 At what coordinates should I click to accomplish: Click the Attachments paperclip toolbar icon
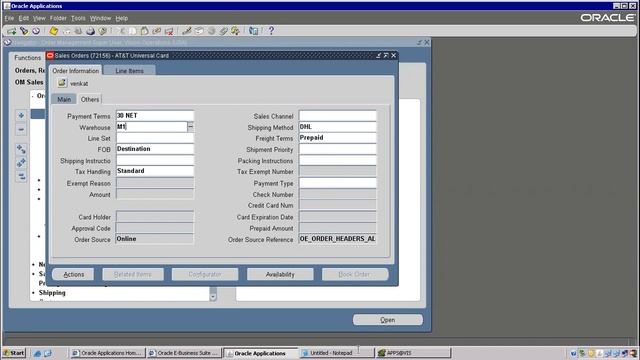(x=223, y=31)
